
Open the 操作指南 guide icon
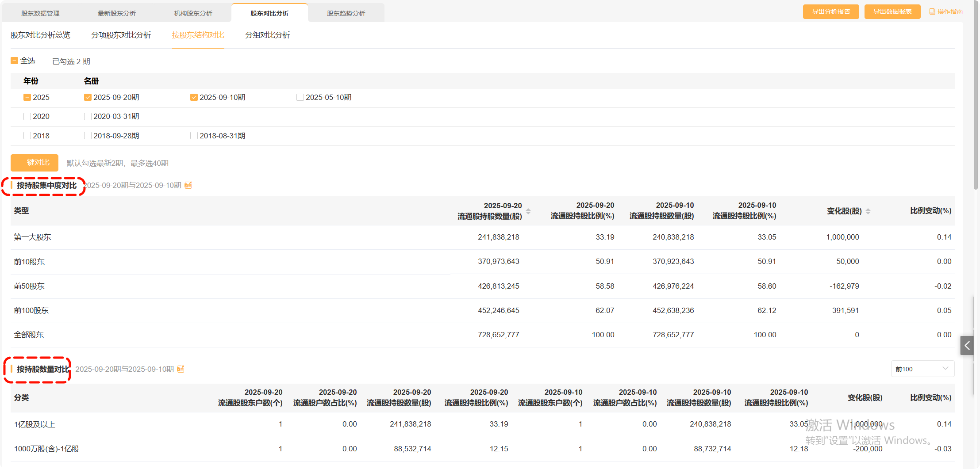[x=932, y=11]
